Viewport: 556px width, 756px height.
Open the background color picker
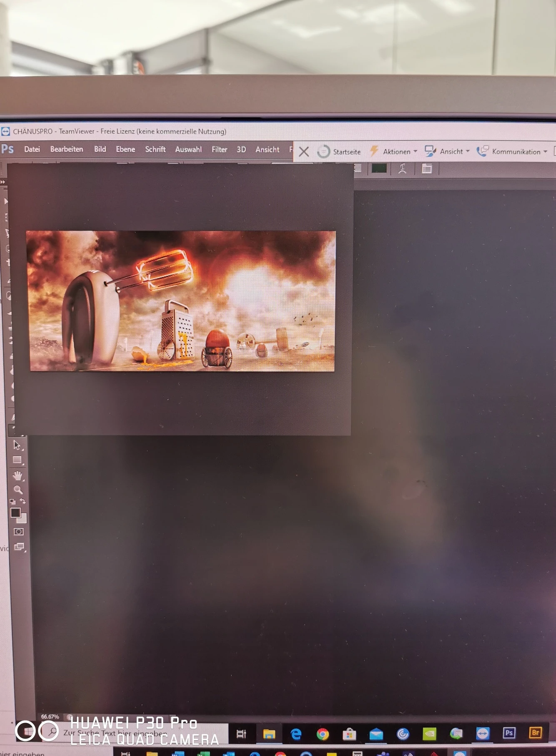tap(22, 519)
